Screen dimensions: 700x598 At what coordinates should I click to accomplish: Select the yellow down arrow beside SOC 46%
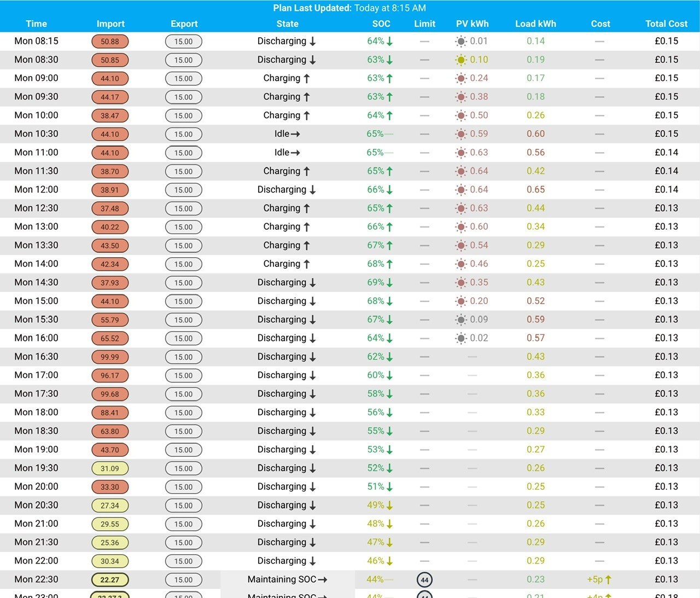point(390,561)
